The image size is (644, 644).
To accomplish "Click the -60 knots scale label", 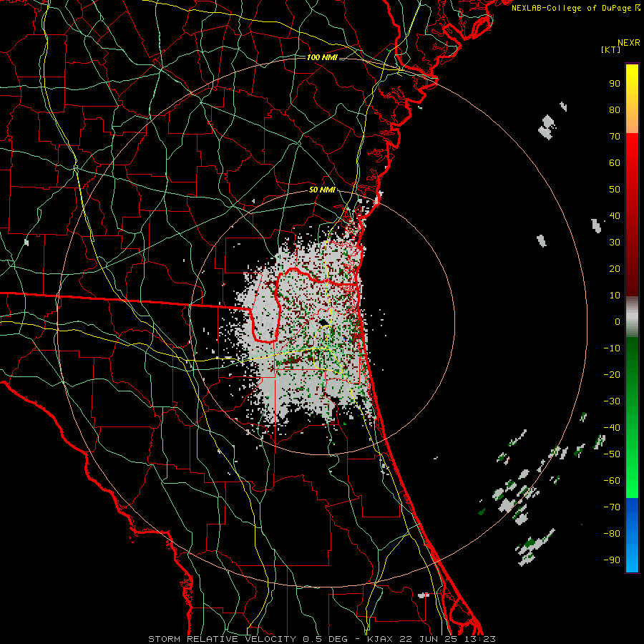I will 612,481.
